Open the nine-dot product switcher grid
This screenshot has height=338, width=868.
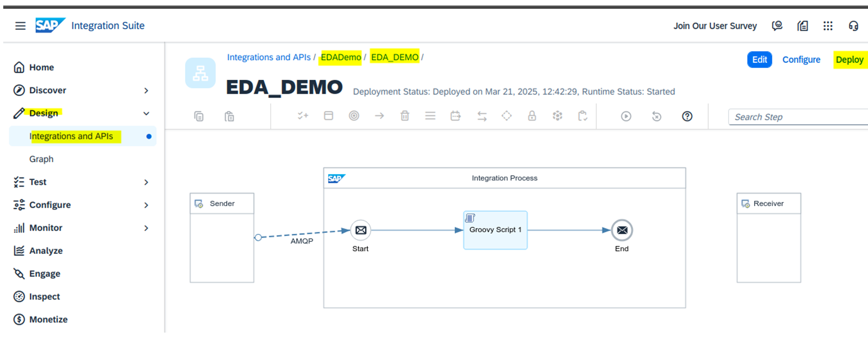click(x=828, y=25)
